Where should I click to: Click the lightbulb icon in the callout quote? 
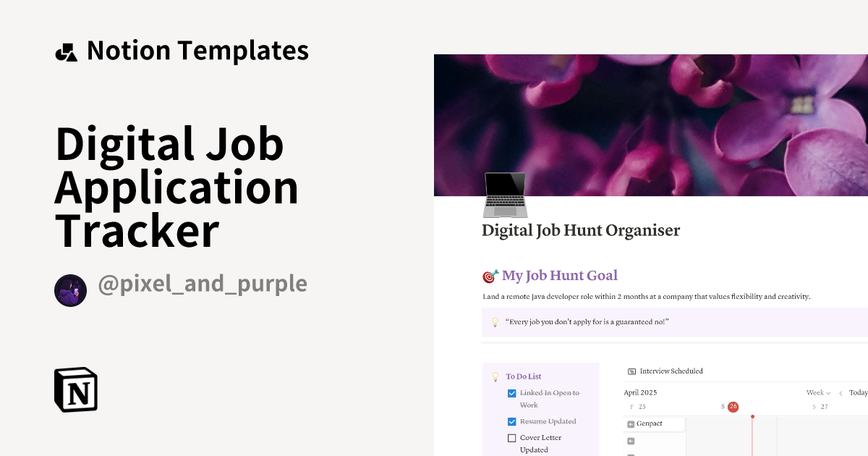496,321
